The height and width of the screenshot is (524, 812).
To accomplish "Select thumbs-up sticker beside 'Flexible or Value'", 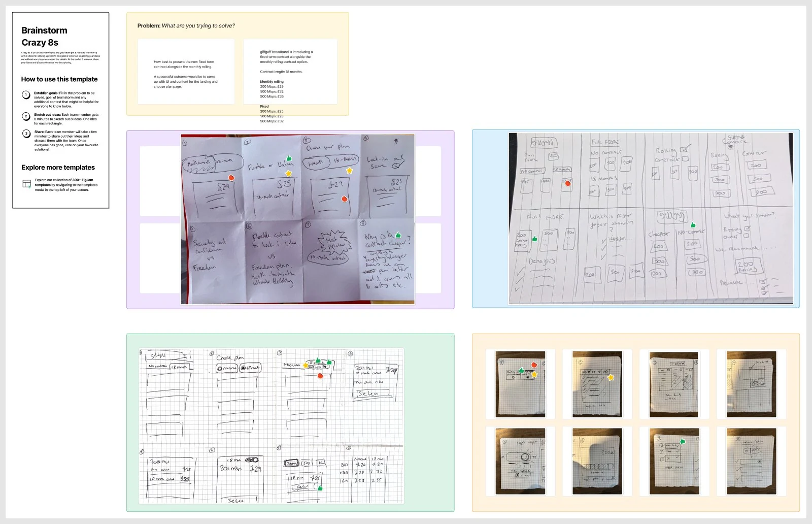I will coord(289,158).
